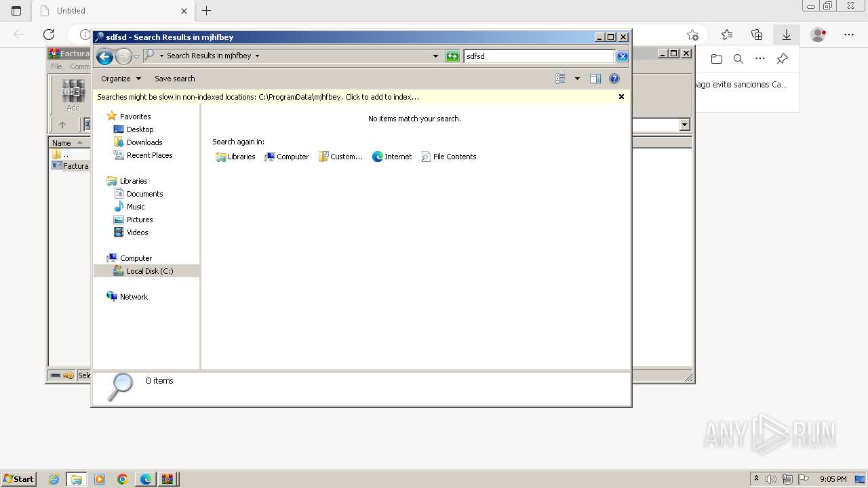This screenshot has height=488, width=868.
Task: Open the recent pages dropdown beside forward arrow
Action: [136, 56]
